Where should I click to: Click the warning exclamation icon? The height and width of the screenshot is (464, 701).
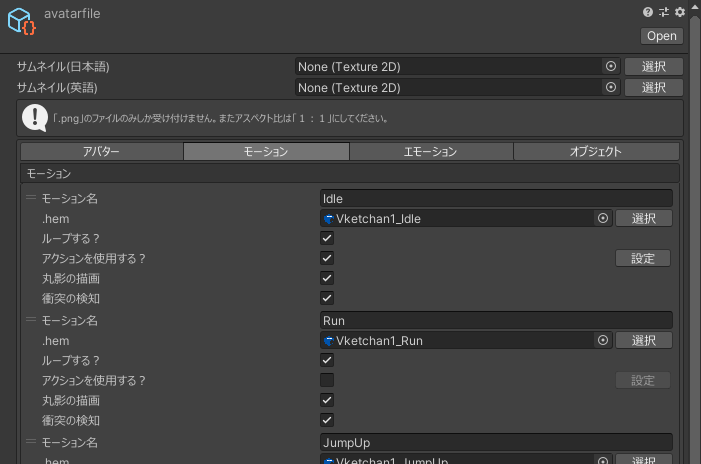click(x=34, y=118)
